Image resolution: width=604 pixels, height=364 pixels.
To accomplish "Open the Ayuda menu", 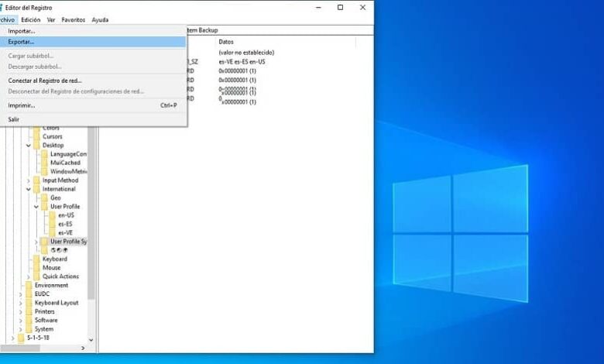I will (100, 19).
